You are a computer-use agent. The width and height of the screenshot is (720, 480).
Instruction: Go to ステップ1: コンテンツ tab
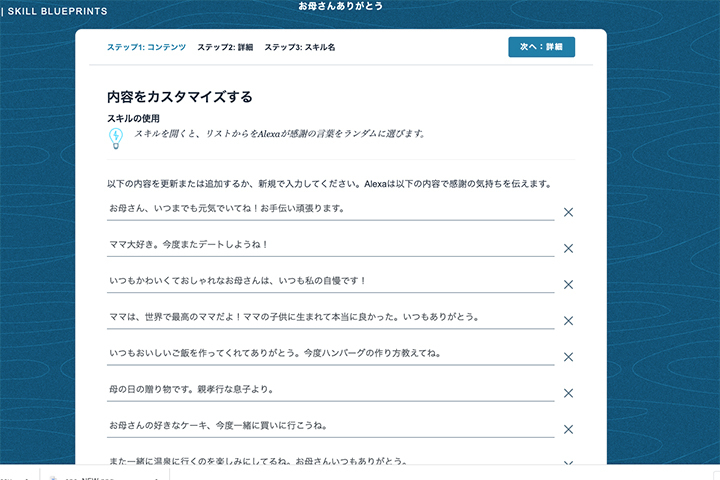click(146, 47)
